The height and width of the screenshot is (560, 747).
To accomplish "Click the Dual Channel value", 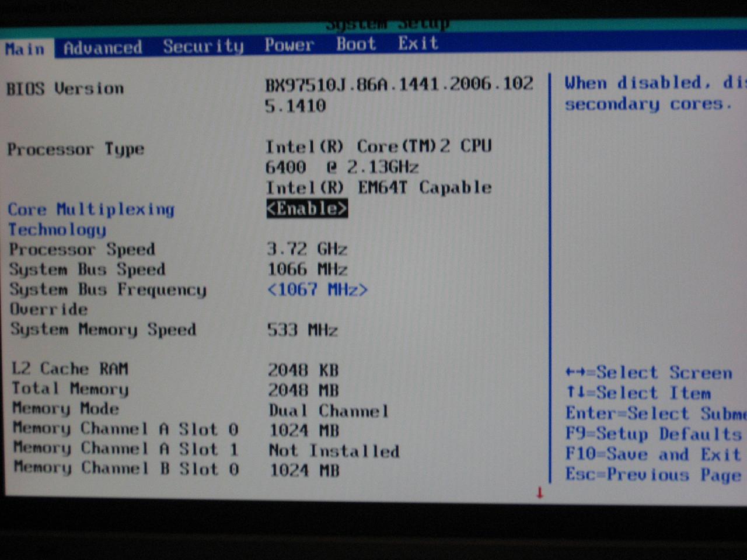I will coord(329,411).
